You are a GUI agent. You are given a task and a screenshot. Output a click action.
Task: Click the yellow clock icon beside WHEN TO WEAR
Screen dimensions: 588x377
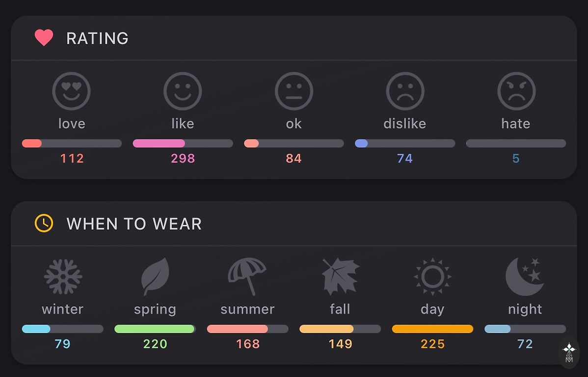click(x=44, y=223)
